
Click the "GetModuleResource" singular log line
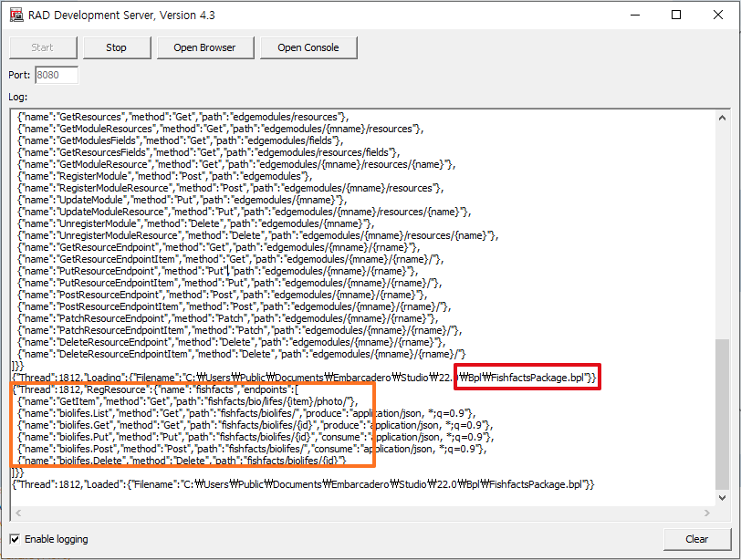coord(236,164)
